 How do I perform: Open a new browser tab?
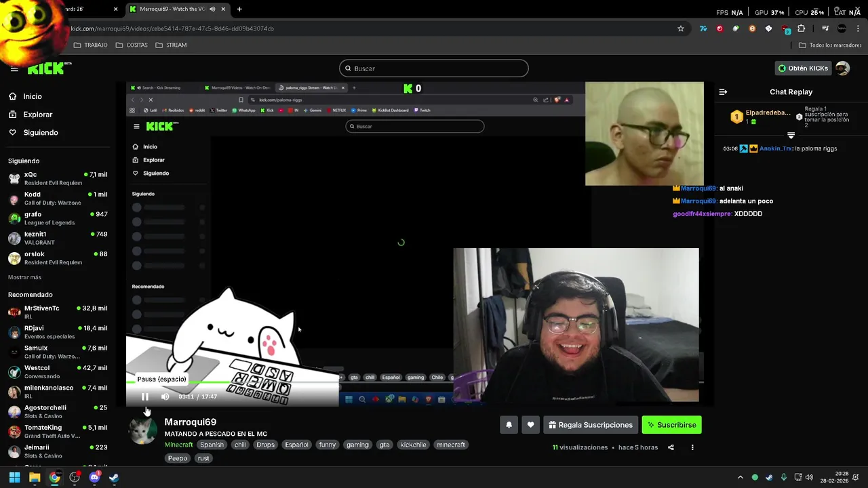pos(239,9)
